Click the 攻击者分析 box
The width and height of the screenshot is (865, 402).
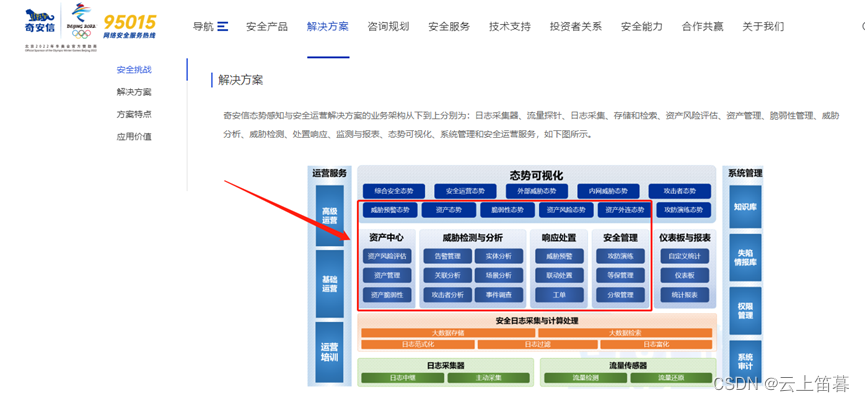[448, 295]
